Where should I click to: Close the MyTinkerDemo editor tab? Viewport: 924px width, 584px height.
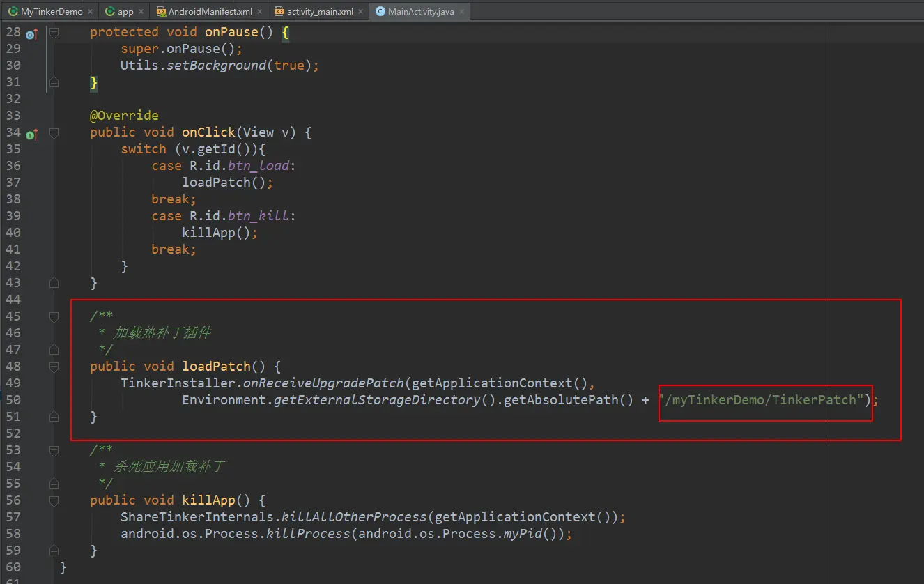coord(91,12)
